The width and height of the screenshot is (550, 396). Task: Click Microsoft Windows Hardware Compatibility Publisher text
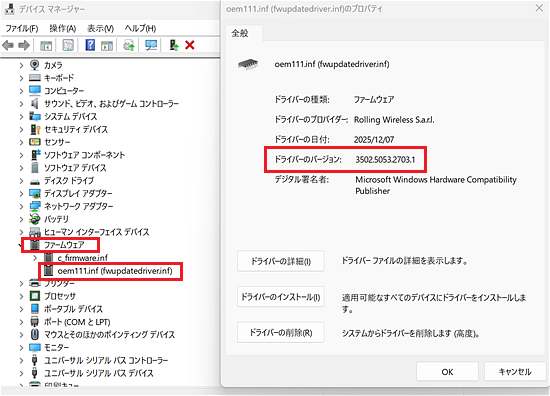(436, 185)
